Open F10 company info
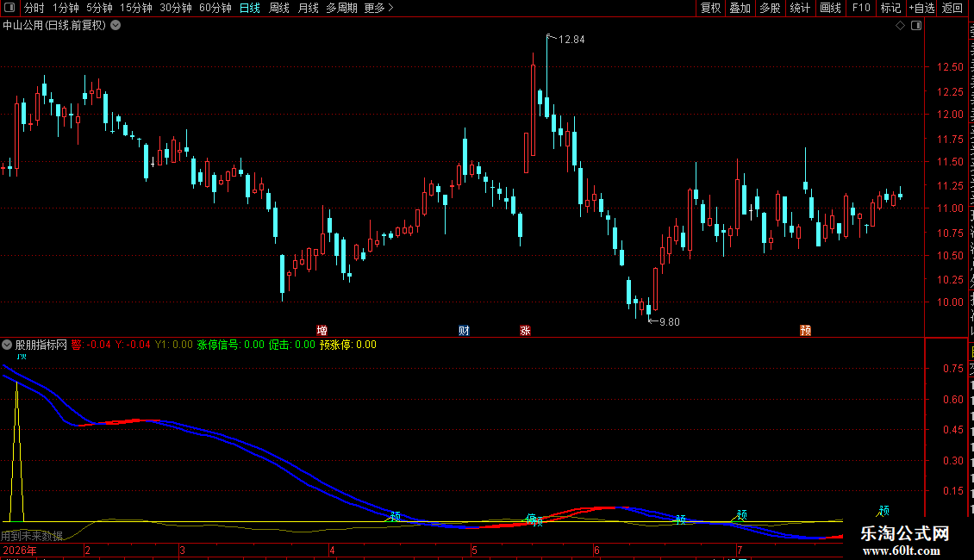This screenshot has width=974, height=560. (861, 8)
